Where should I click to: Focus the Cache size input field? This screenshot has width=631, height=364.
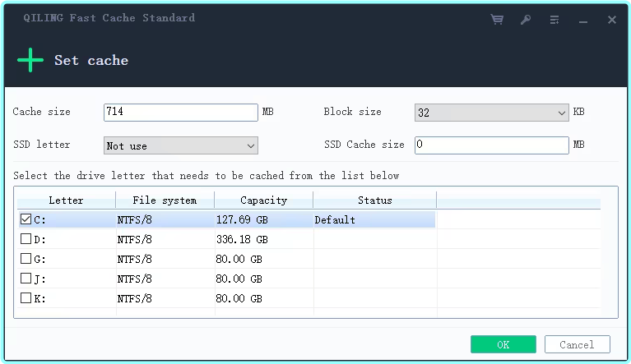[x=181, y=113]
